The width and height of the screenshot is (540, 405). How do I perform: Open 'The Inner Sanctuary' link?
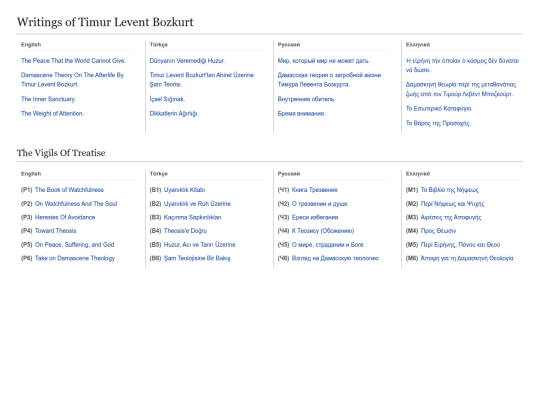pyautogui.click(x=48, y=99)
